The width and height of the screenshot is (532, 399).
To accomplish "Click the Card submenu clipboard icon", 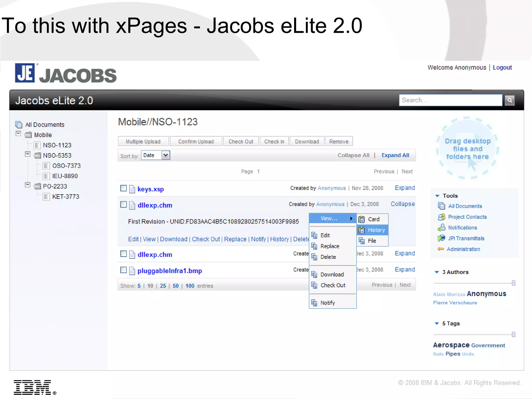I will pos(362,219).
